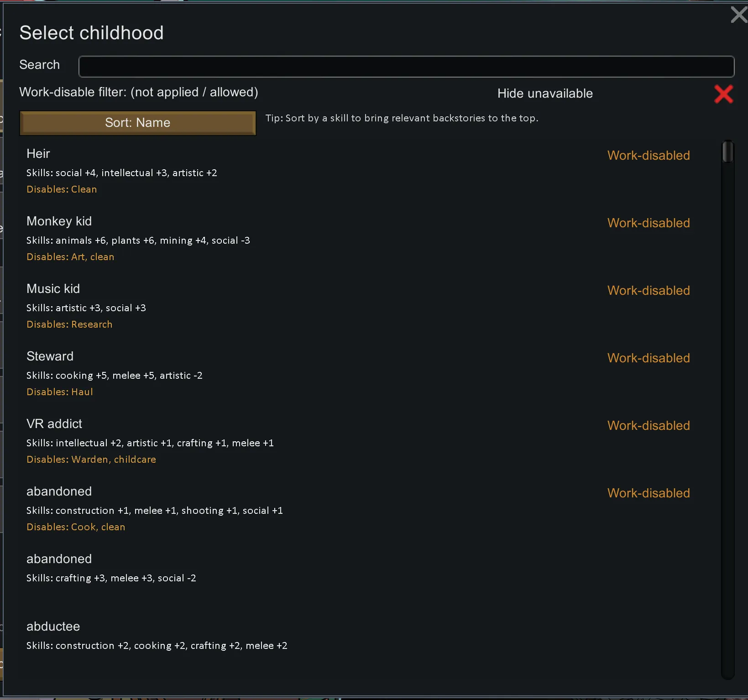
Task: Click Work-disabled label beside Heir
Action: 649,156
